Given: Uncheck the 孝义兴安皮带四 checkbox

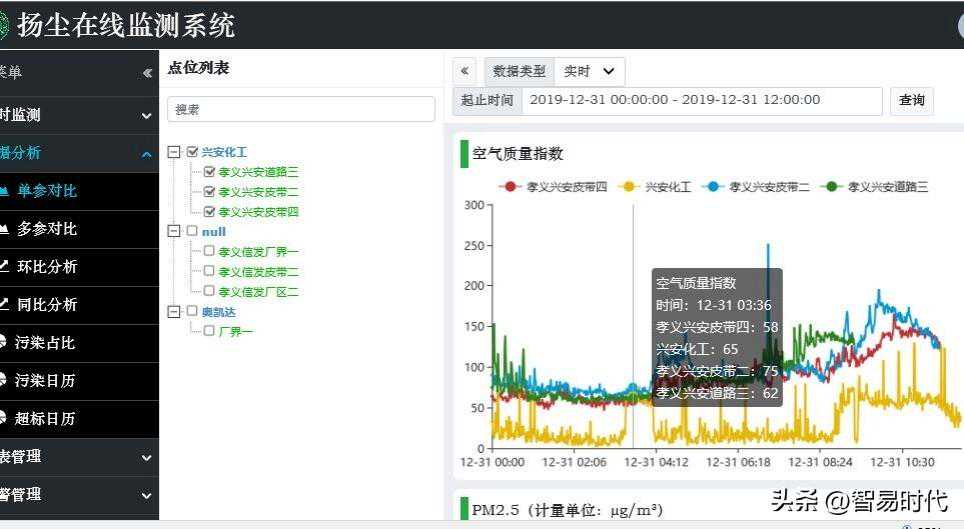Looking at the screenshot, I should click(x=209, y=212).
